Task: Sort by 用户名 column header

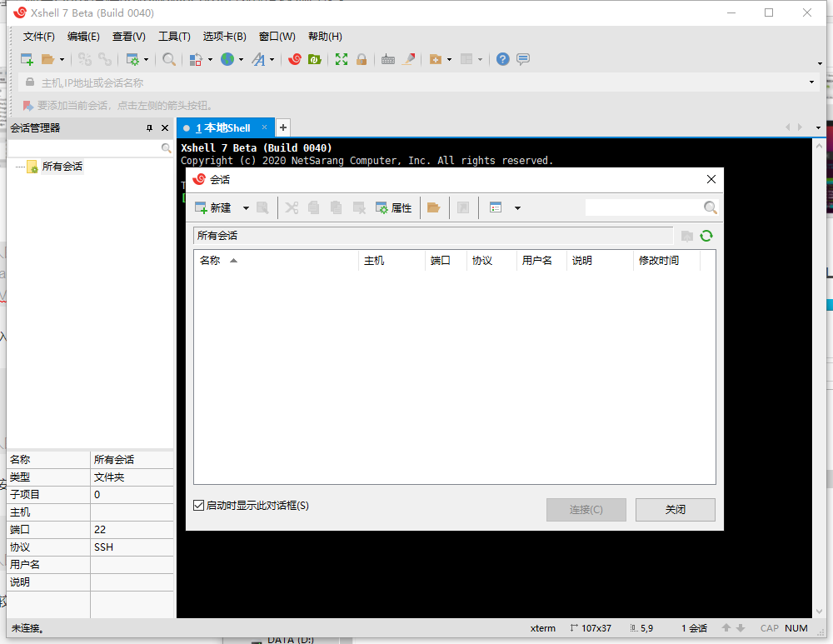Action: tap(542, 261)
